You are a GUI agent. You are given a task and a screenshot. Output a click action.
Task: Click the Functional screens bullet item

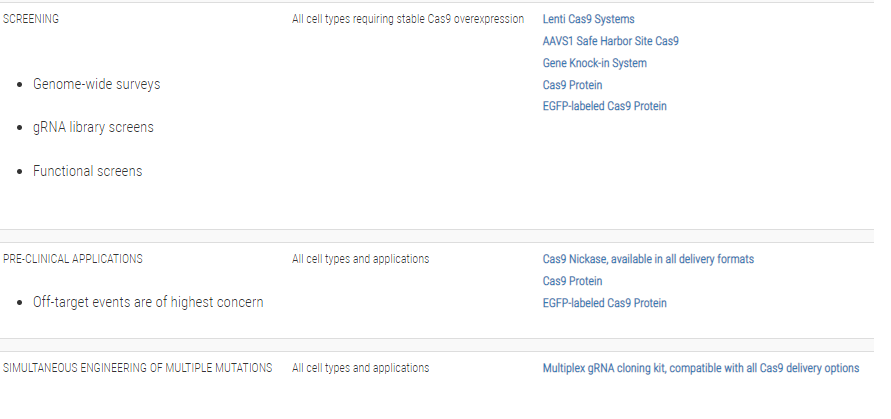point(87,171)
